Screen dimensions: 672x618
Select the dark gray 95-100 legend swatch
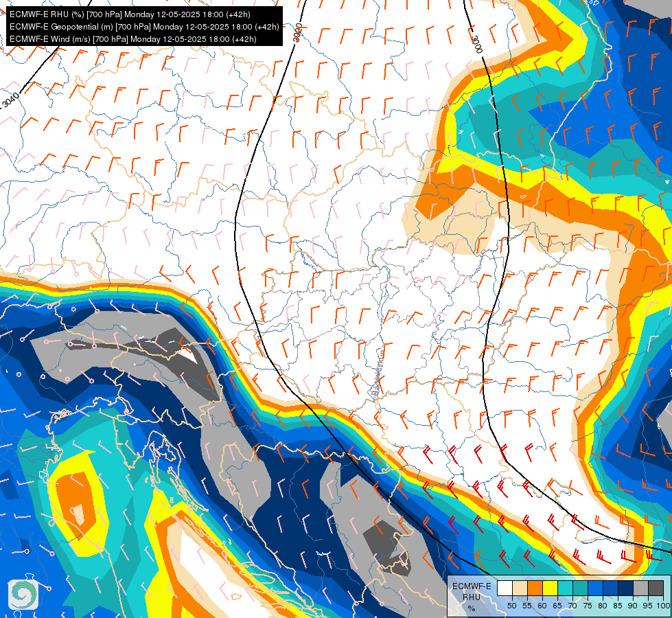[656, 588]
